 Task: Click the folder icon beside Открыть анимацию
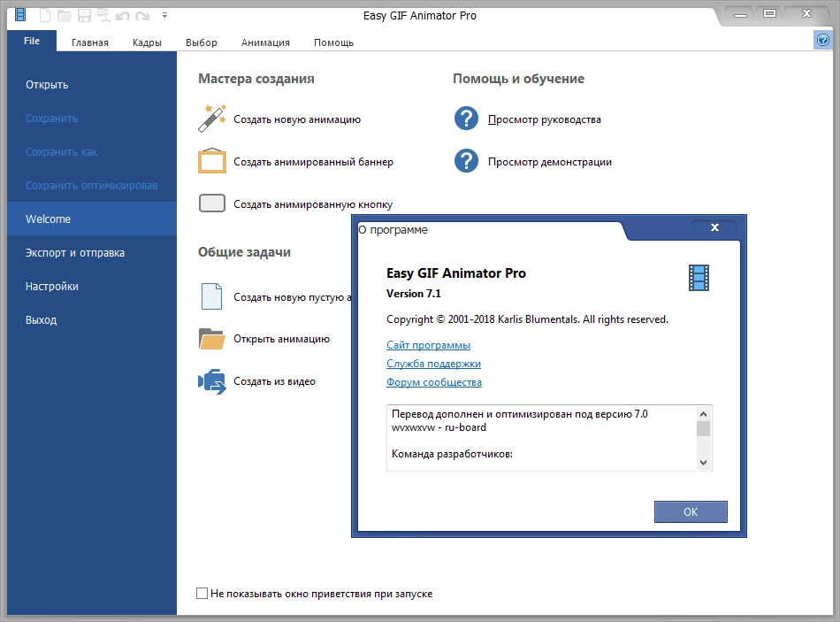tap(212, 339)
